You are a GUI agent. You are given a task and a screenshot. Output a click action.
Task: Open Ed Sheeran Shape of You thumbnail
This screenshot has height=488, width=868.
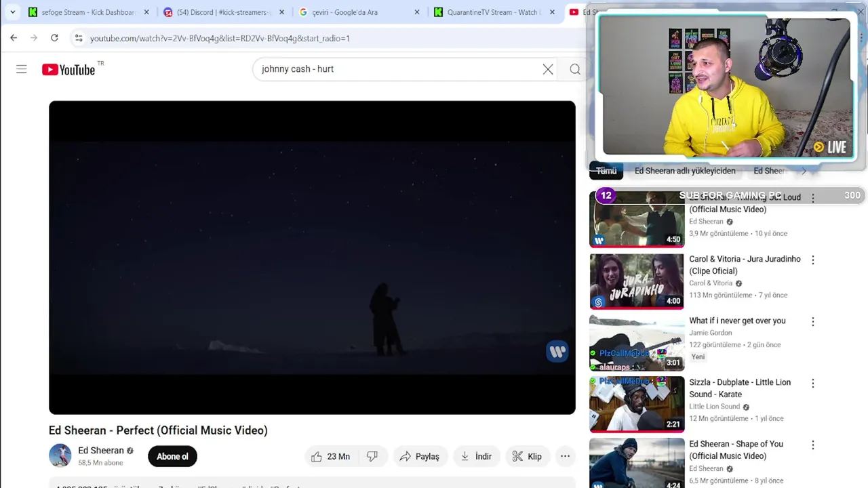coord(637,463)
